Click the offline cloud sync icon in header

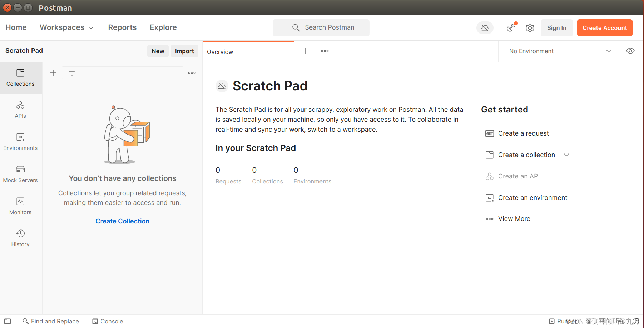click(x=485, y=28)
